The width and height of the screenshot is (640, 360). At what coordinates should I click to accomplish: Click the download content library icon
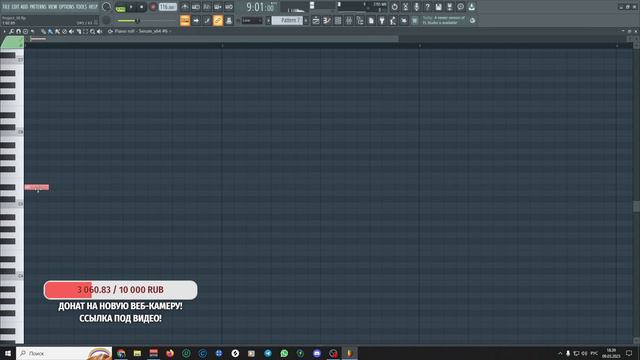(471, 7)
